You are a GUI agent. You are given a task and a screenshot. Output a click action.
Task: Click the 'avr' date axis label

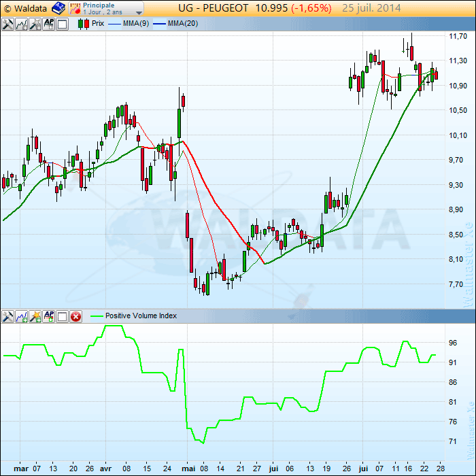point(105,469)
